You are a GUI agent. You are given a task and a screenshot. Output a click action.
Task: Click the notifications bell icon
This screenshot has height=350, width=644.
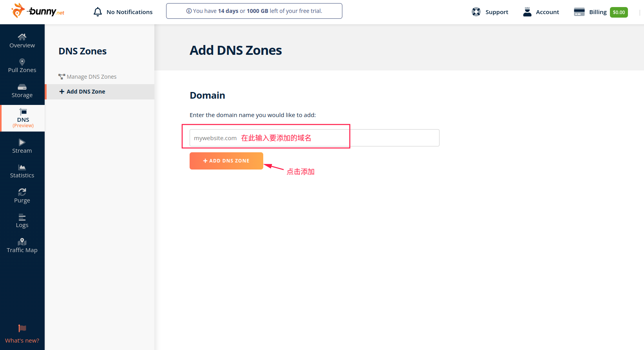[98, 12]
